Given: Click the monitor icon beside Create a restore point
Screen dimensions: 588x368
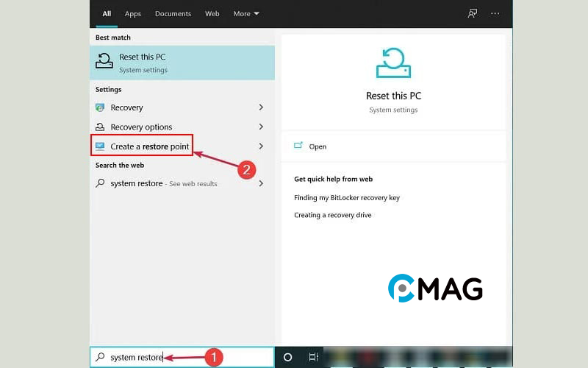Looking at the screenshot, I should (100, 146).
